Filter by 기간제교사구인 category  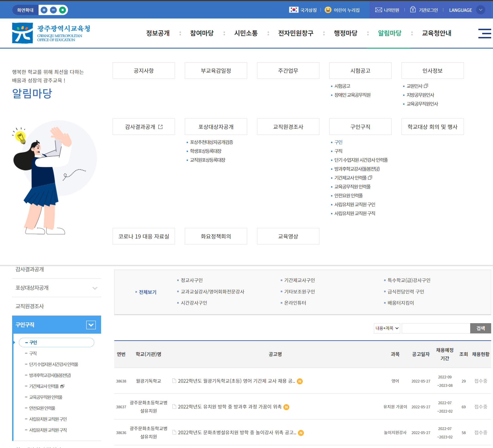pyautogui.click(x=299, y=280)
